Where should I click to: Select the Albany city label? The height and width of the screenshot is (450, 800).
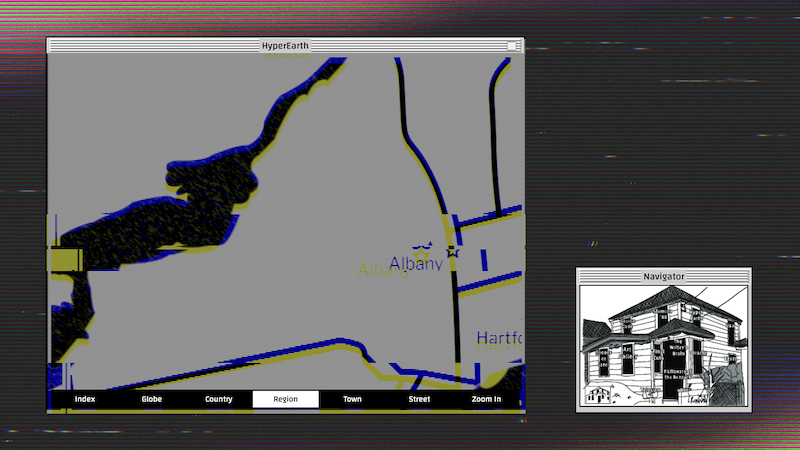[x=414, y=264]
